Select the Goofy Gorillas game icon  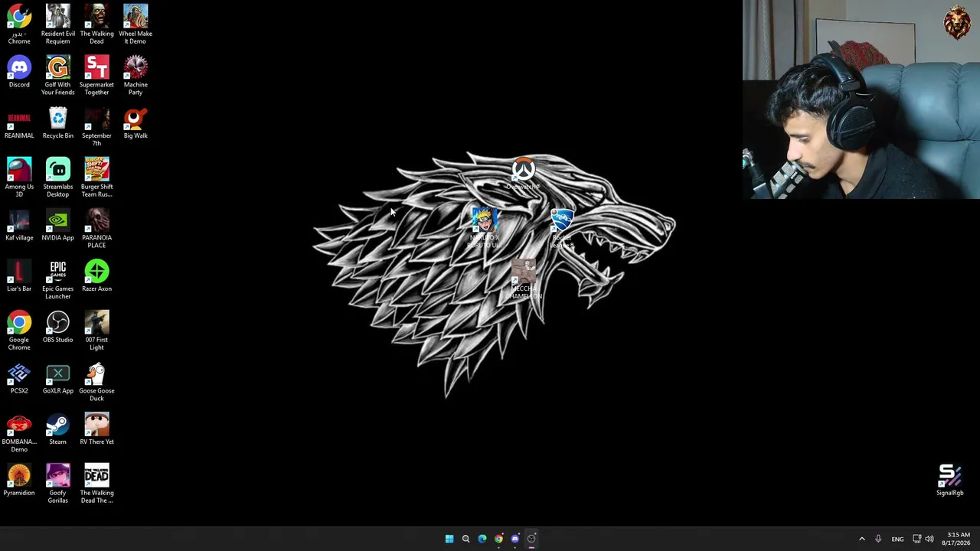(58, 484)
